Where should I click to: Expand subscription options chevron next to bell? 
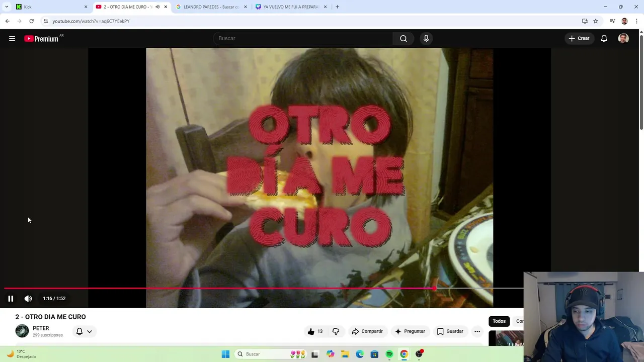(90, 331)
